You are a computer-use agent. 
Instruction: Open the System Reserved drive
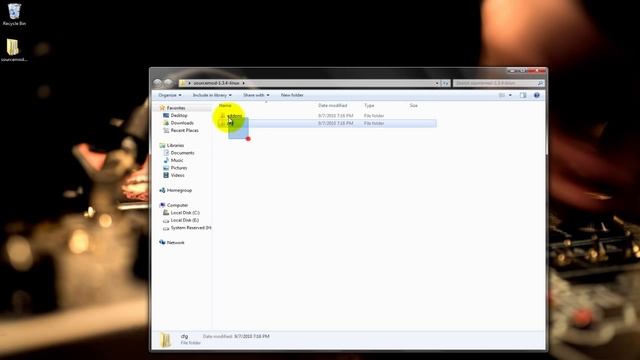[191, 228]
